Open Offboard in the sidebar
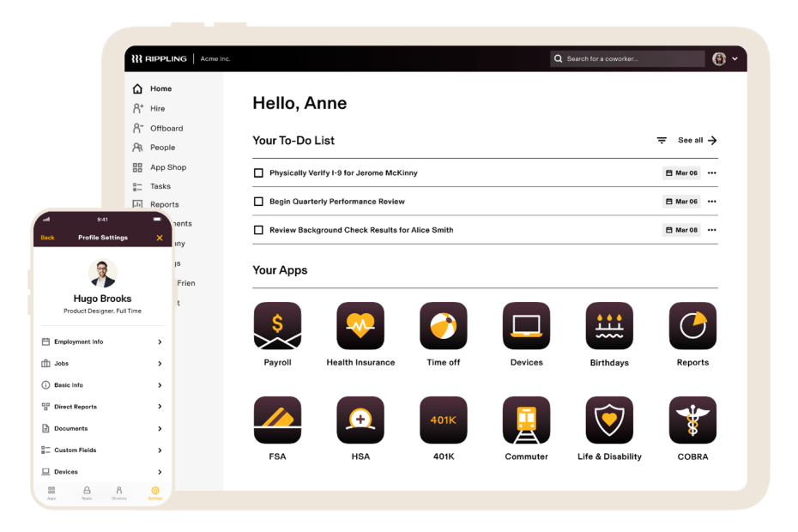798x532 pixels. (158, 129)
